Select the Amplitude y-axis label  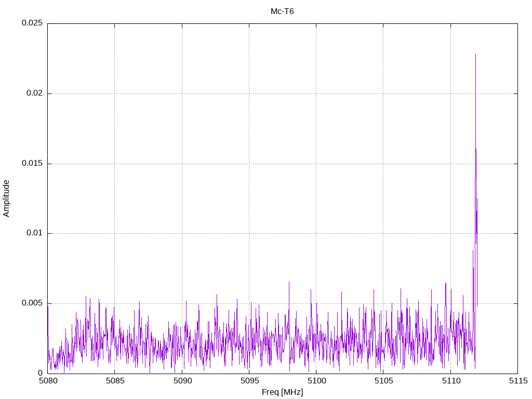click(6, 198)
